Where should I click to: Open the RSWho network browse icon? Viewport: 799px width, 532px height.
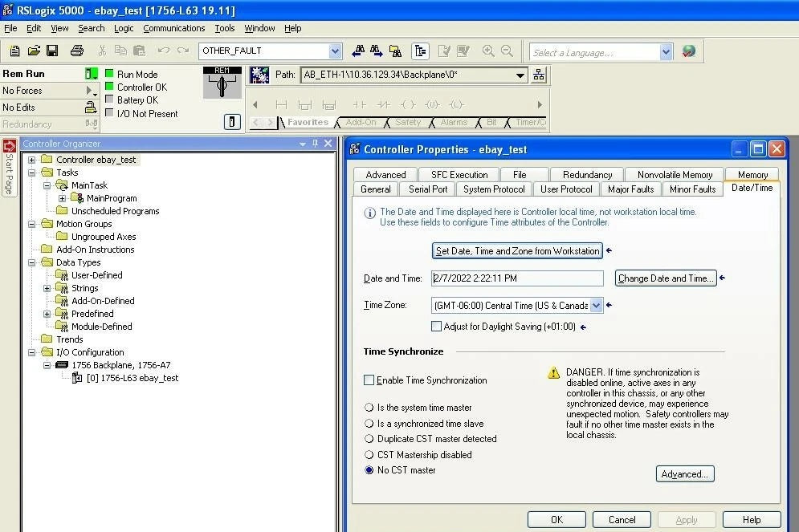click(539, 75)
